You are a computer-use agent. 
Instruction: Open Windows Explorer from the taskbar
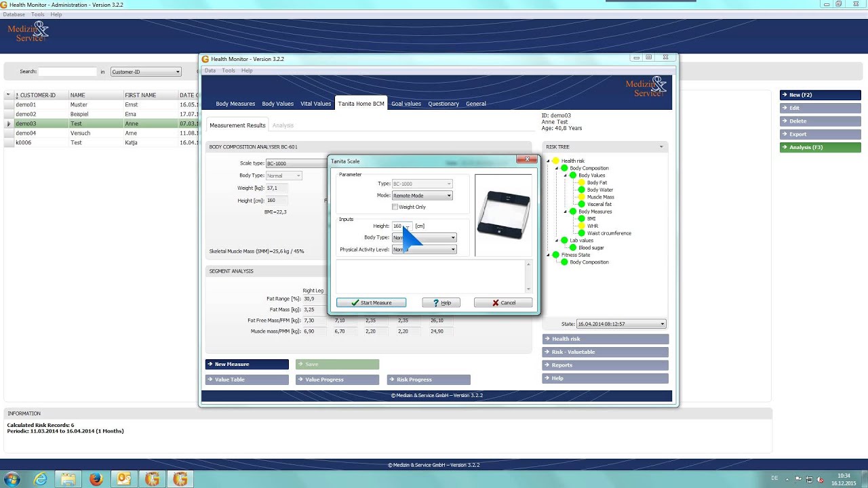(68, 479)
